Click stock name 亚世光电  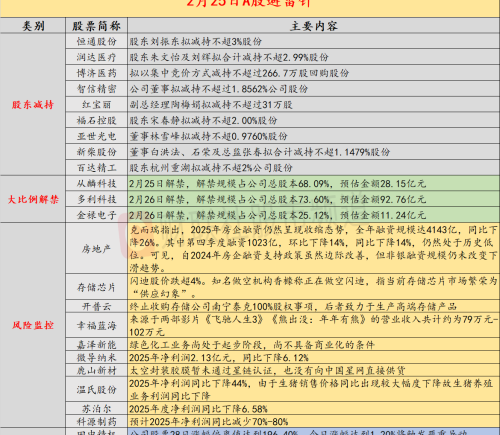(x=96, y=136)
